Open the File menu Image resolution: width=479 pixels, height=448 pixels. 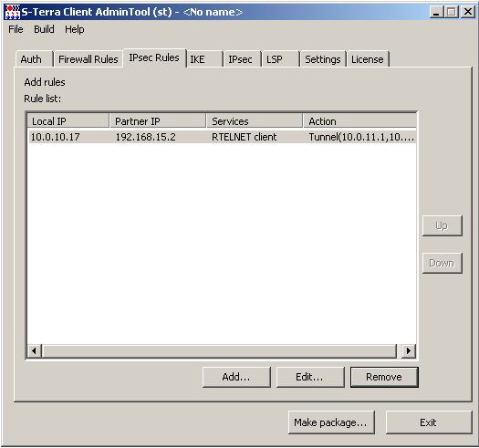click(x=16, y=29)
